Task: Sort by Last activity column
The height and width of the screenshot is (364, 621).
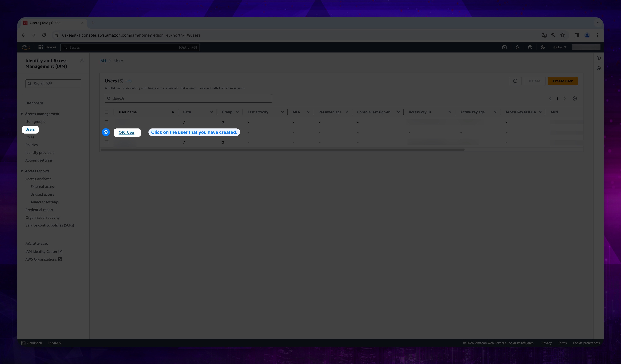Action: tap(282, 112)
